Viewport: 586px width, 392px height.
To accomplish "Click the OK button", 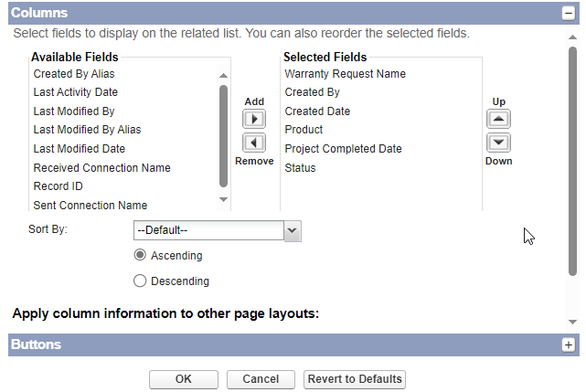I will (184, 379).
